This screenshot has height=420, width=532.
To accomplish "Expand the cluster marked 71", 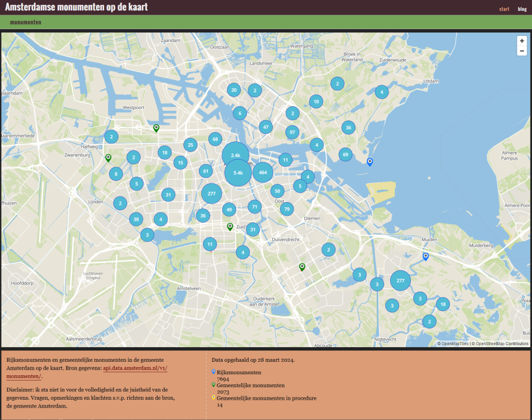I will coord(255,207).
